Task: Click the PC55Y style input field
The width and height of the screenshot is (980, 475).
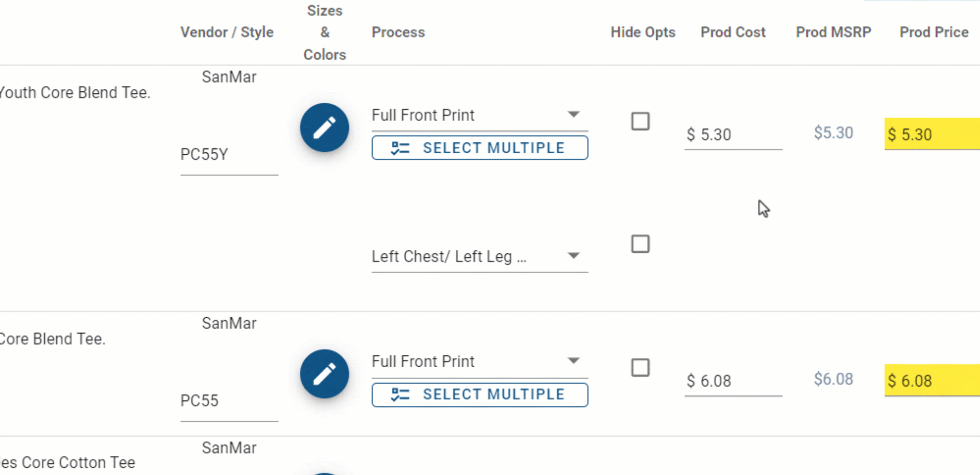Action: [x=229, y=155]
